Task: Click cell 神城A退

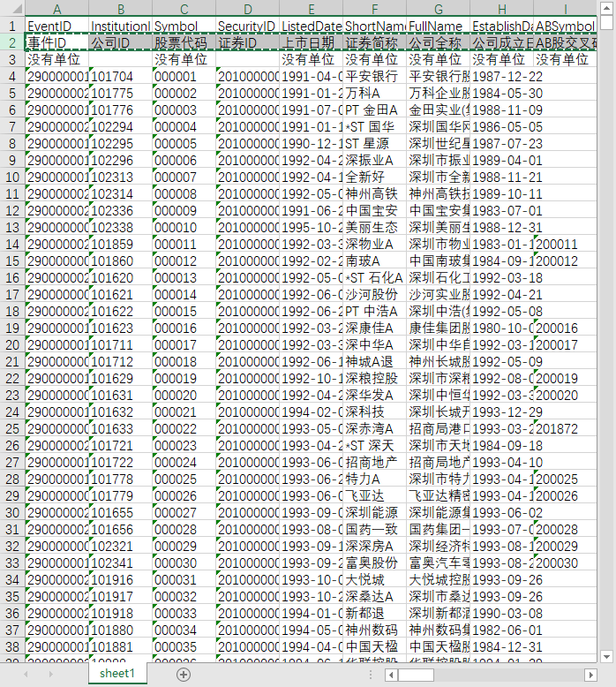Action: [374, 361]
